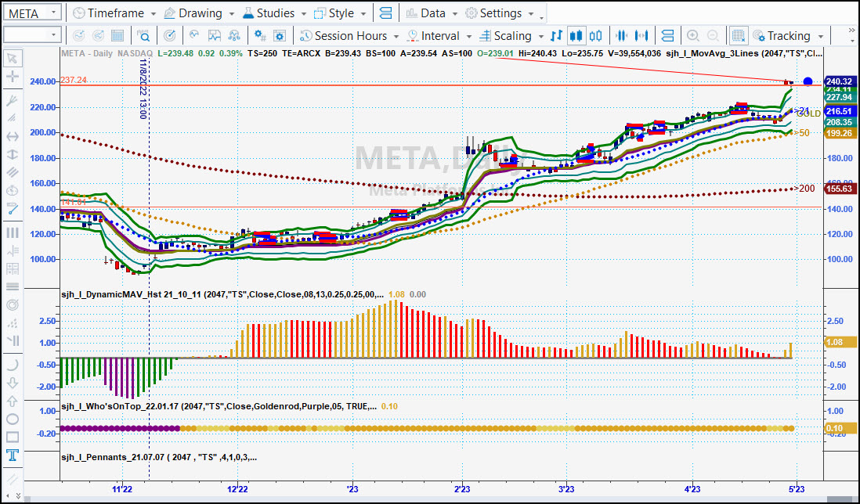Image resolution: width=860 pixels, height=504 pixels.
Task: Choose the horizontal lines tool in left toolbar
Action: [12, 286]
